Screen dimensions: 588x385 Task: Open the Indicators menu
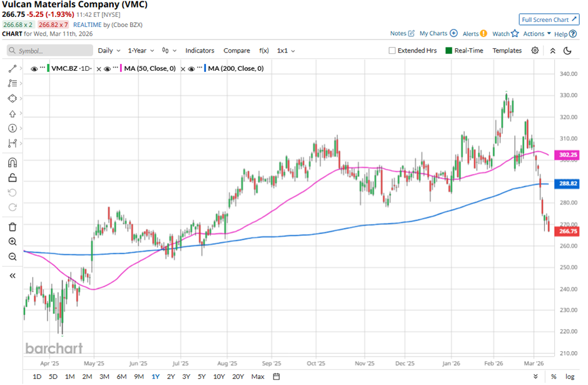tap(200, 51)
